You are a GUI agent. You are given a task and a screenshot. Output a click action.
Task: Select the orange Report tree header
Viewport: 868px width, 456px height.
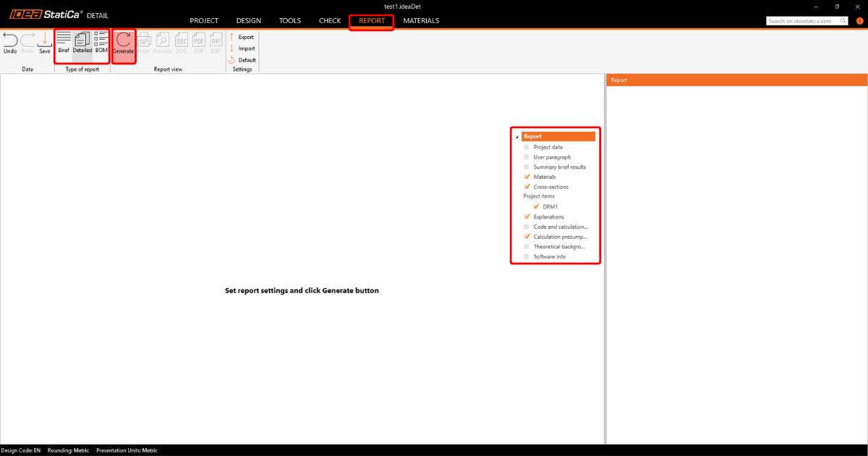(x=558, y=136)
